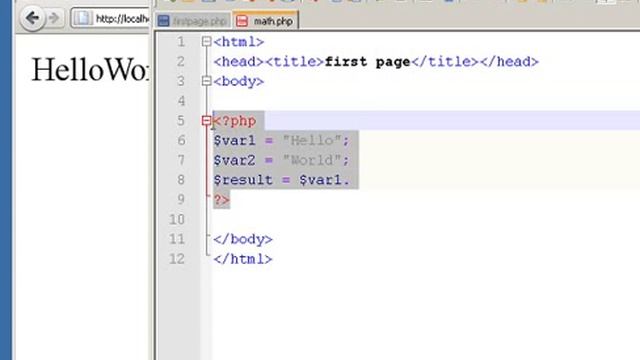Click the "World" string literal
The width and height of the screenshot is (640, 360).
click(x=312, y=160)
